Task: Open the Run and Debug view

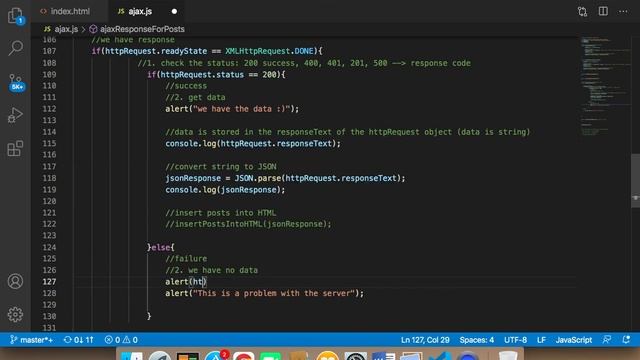Action: [16, 115]
